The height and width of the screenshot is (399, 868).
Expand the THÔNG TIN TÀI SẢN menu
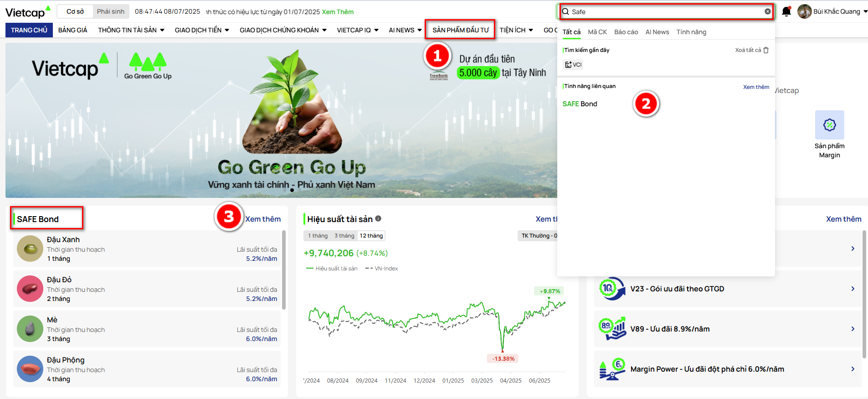(x=131, y=30)
